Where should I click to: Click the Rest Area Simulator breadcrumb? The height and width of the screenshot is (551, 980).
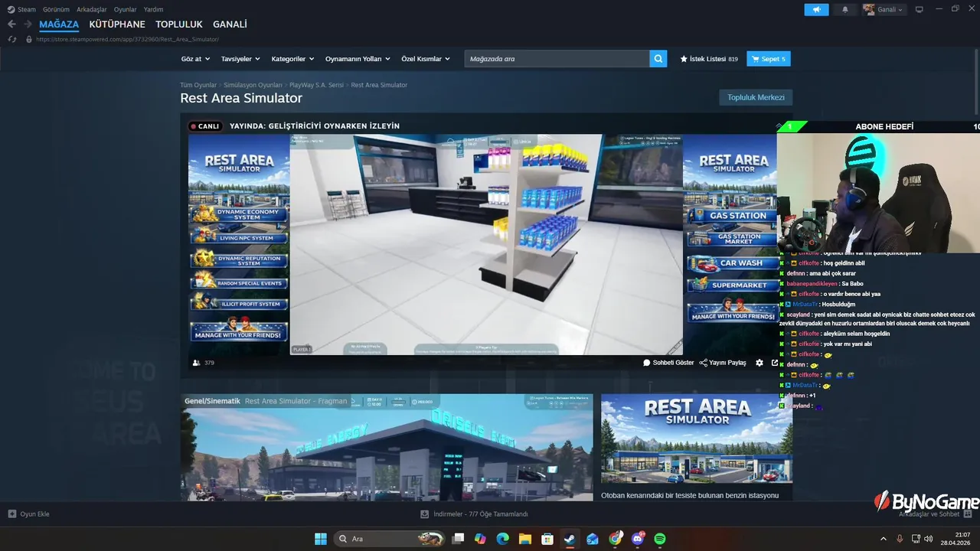pyautogui.click(x=379, y=85)
